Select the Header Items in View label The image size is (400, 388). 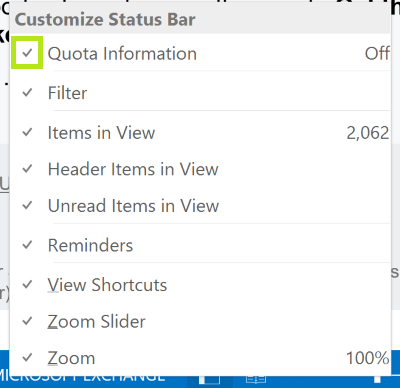(133, 169)
